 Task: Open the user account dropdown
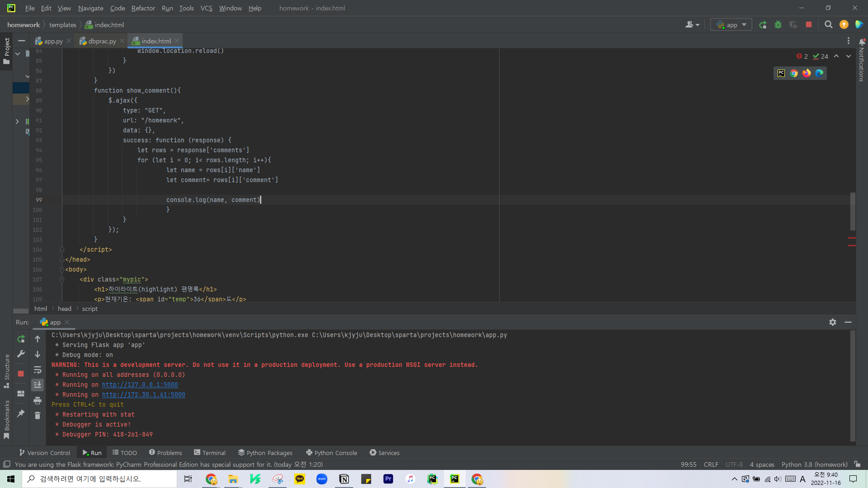[692, 25]
